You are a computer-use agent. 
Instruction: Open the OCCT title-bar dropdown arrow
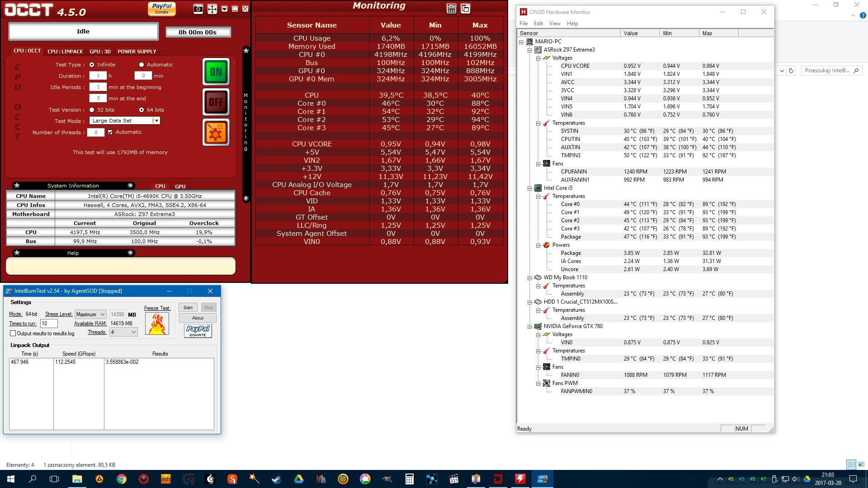pos(224,9)
